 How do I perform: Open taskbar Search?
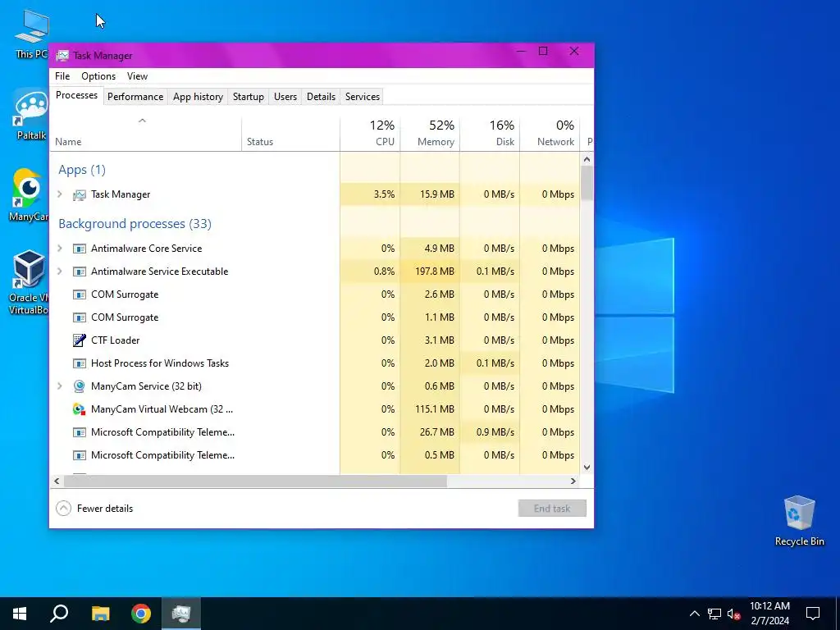pos(59,614)
